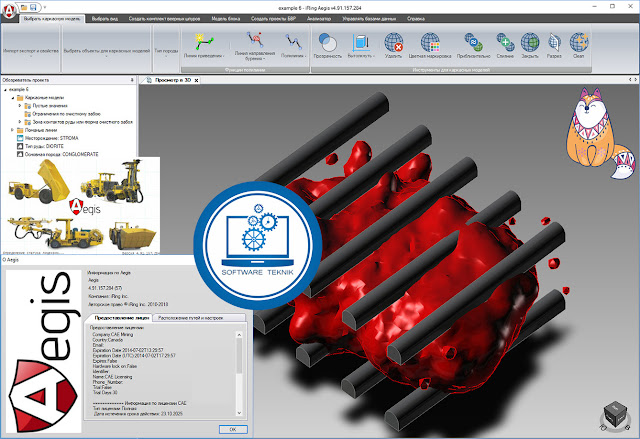Select the 'Месторождение: STROMA' tree item
The image size is (640, 439).
[x=51, y=138]
